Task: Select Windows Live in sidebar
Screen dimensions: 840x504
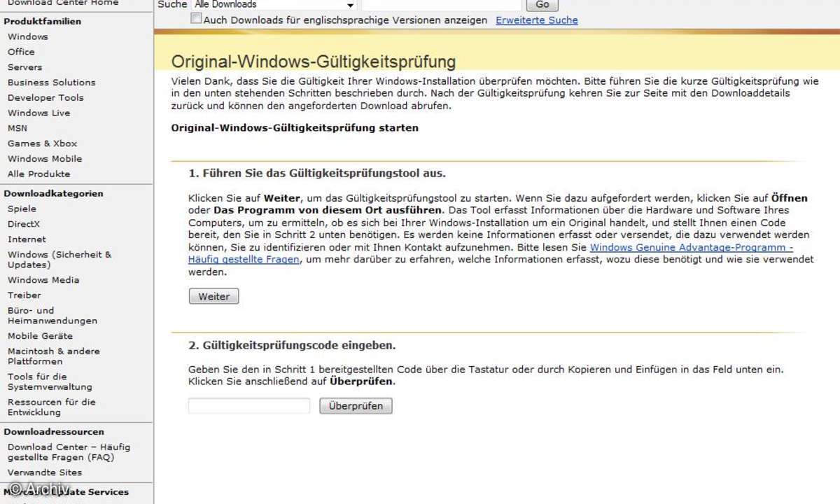Action: 39,113
